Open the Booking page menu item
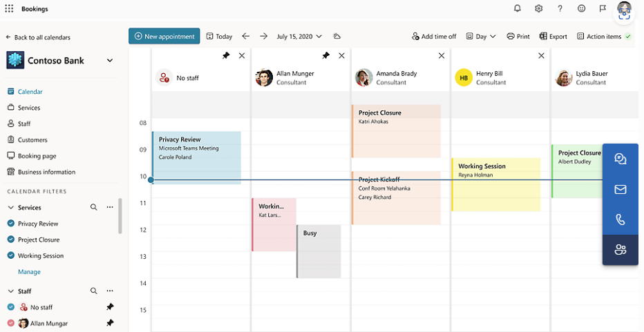This screenshot has height=332, width=644. (37, 156)
